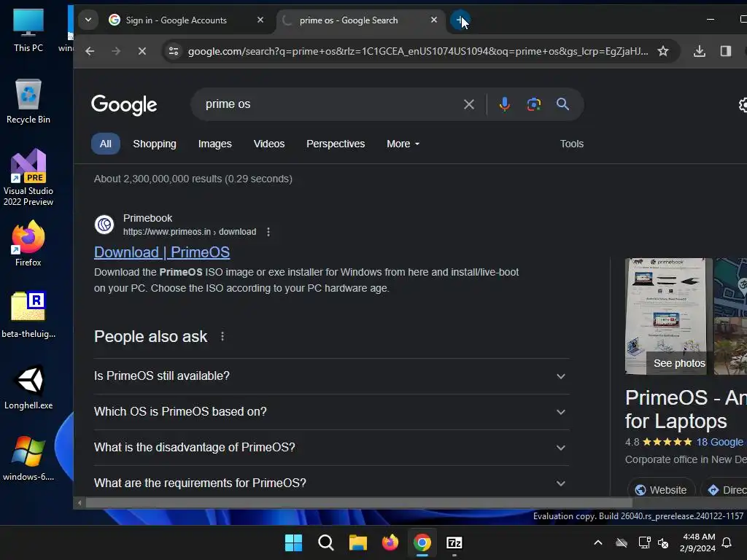The height and width of the screenshot is (560, 747).
Task: Stop loading the page
Action: 142,51
